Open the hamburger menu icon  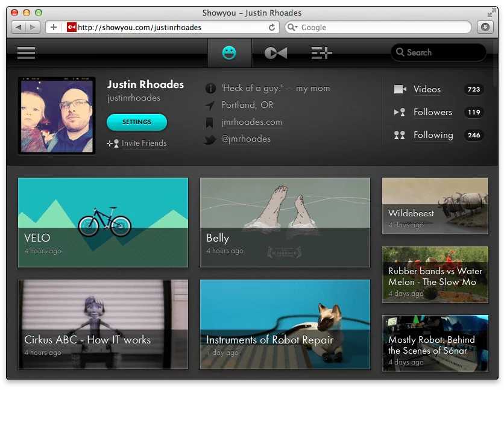[26, 53]
